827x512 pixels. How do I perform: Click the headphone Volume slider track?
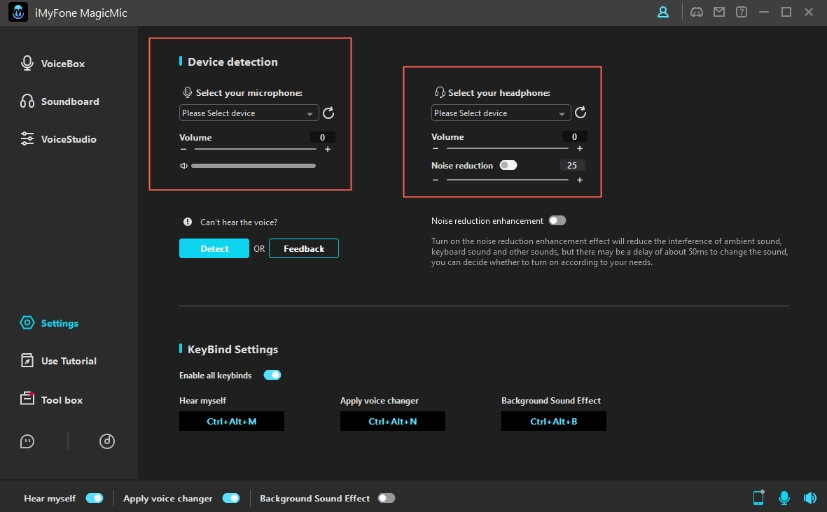[507, 149]
